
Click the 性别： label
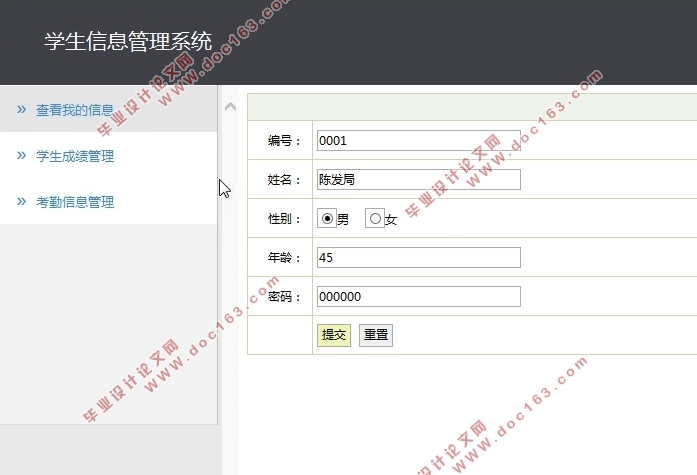tap(284, 219)
